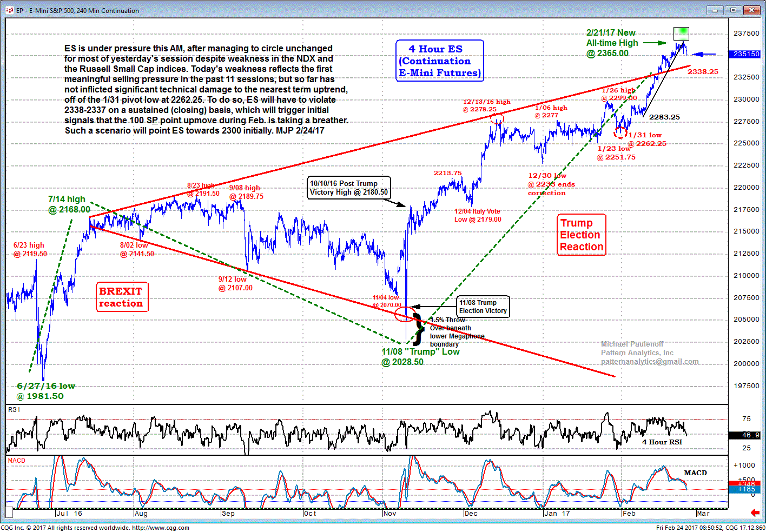Click the red scroll arrow at bottom right
The height and width of the screenshot is (532, 766).
pyautogui.click(x=755, y=513)
